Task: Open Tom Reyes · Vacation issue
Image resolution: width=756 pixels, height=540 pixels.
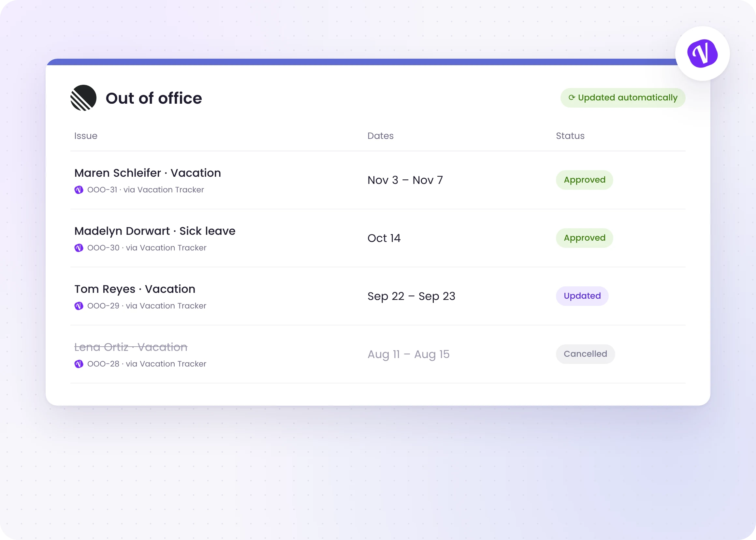Action: tap(135, 289)
